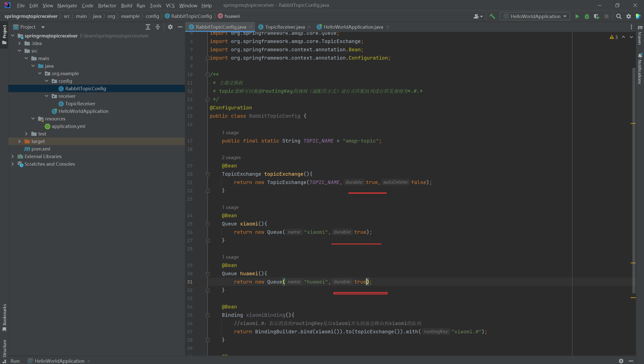This screenshot has width=644, height=364.
Task: Toggle the Maven tool window
Action: 640,35
